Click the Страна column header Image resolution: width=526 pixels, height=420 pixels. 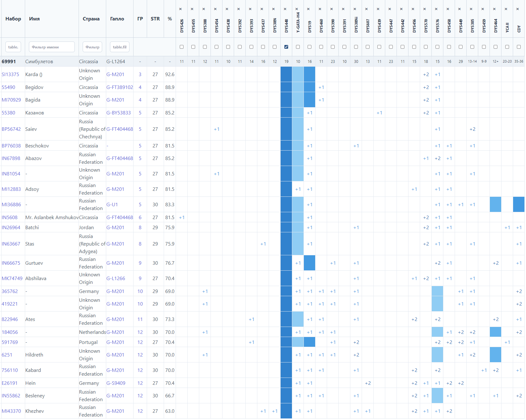point(91,19)
